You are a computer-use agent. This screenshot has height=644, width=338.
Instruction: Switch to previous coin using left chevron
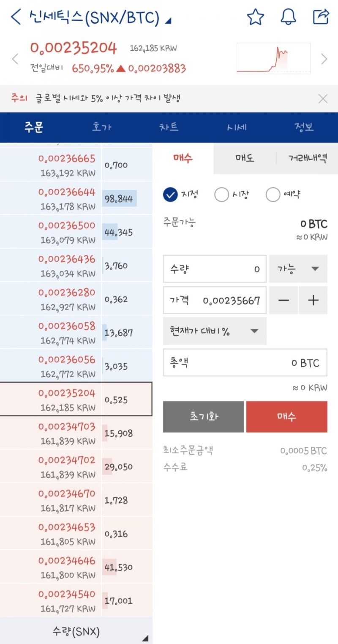pyautogui.click(x=15, y=59)
